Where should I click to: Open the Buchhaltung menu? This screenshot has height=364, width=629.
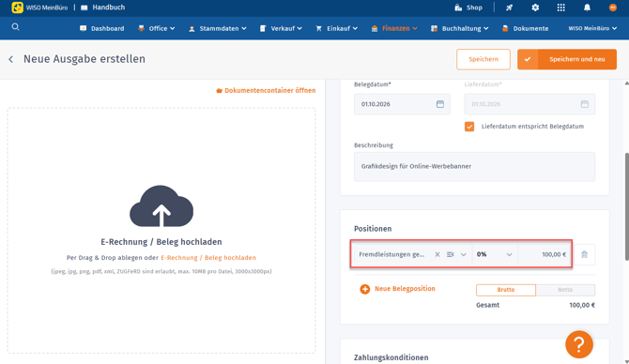(459, 28)
